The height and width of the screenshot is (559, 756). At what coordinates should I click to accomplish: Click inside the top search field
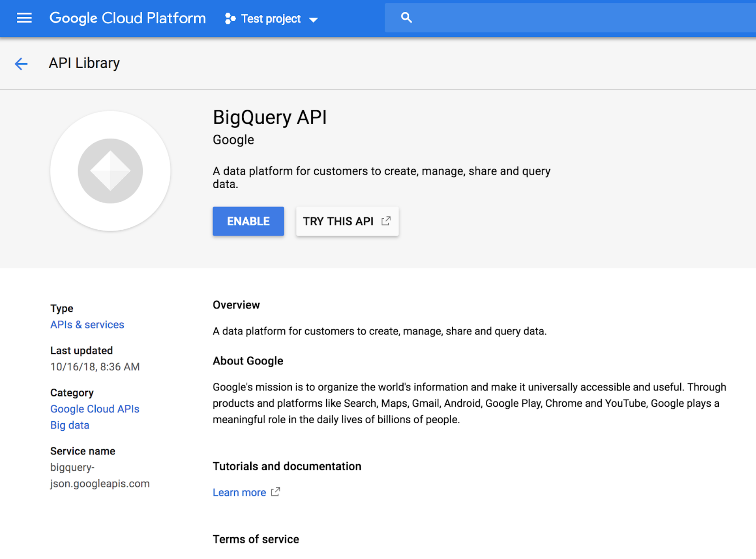coord(576,18)
